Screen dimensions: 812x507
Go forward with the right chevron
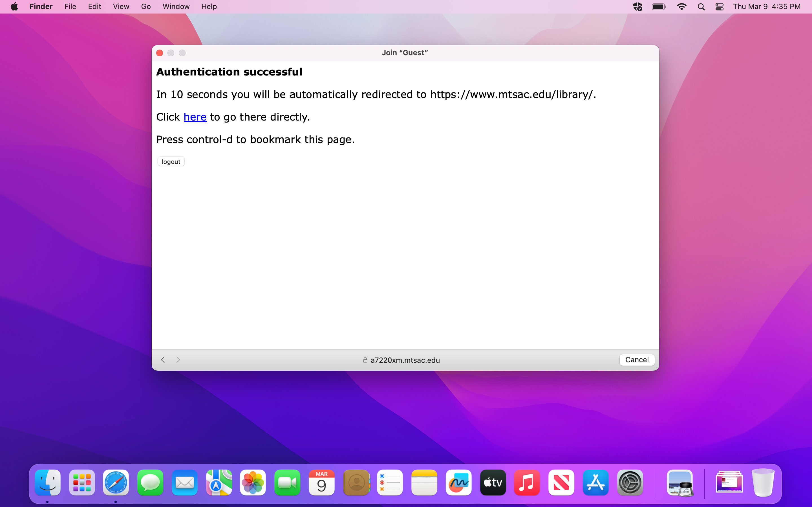pos(178,360)
